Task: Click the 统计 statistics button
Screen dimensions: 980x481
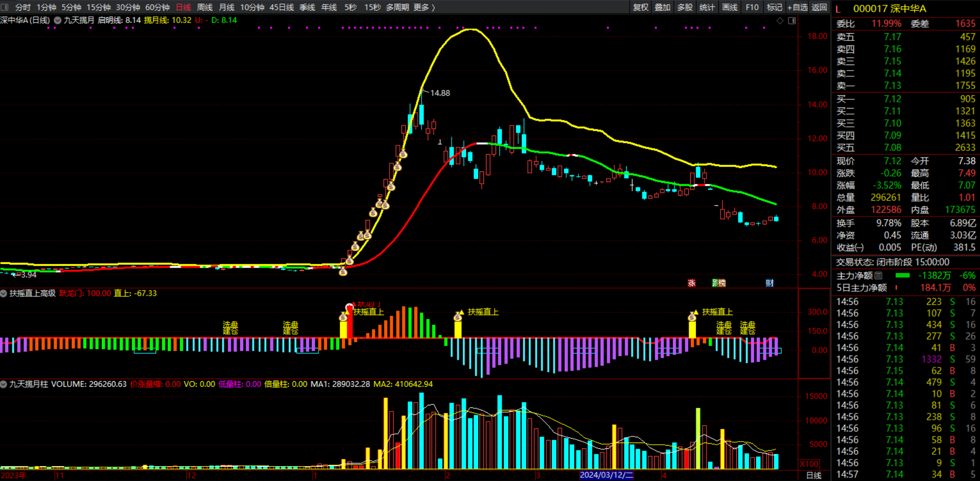Action: tap(707, 7)
